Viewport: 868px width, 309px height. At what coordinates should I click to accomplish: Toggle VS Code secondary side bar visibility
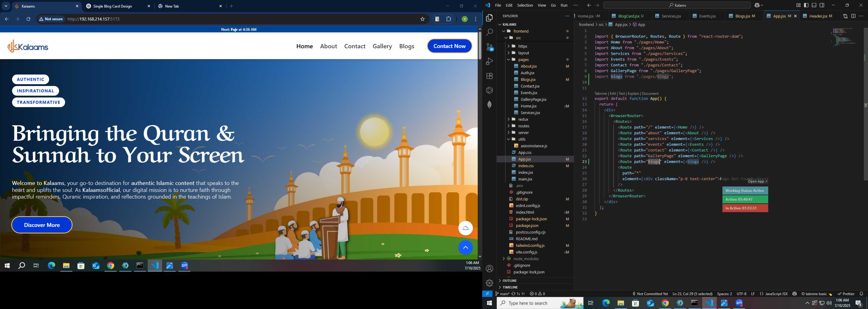click(x=822, y=5)
